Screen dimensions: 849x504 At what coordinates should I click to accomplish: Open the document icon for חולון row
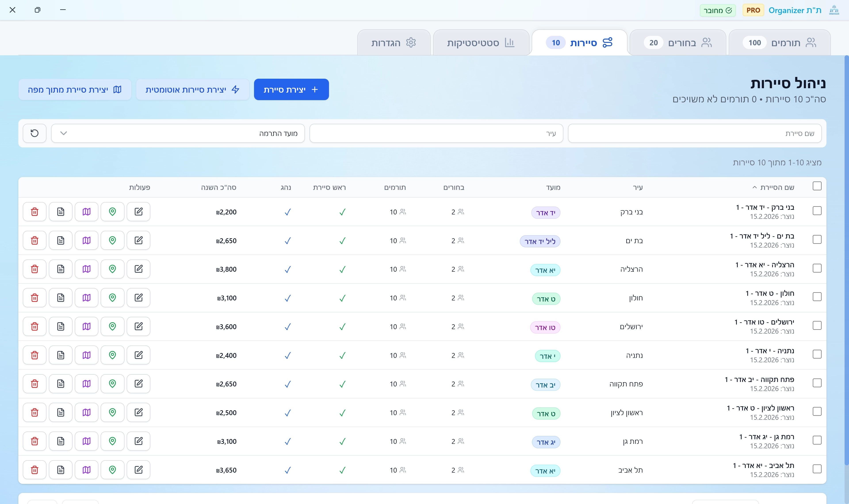[x=60, y=298]
